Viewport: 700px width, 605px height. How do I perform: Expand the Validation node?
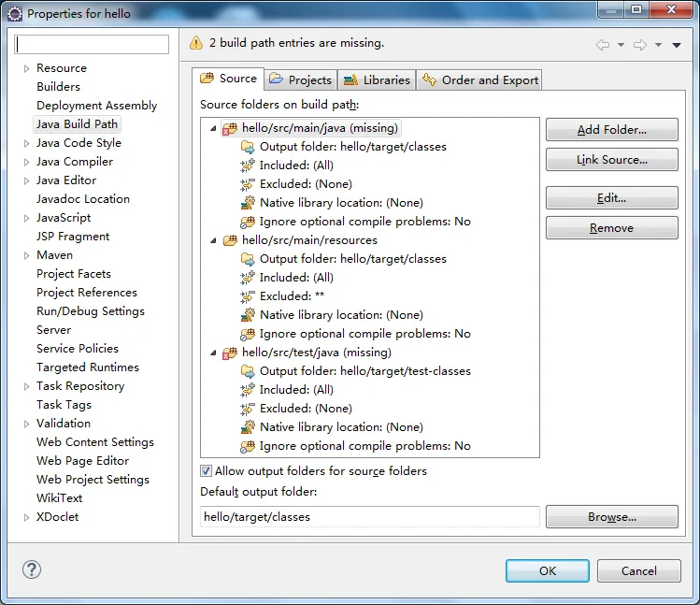click(x=26, y=424)
